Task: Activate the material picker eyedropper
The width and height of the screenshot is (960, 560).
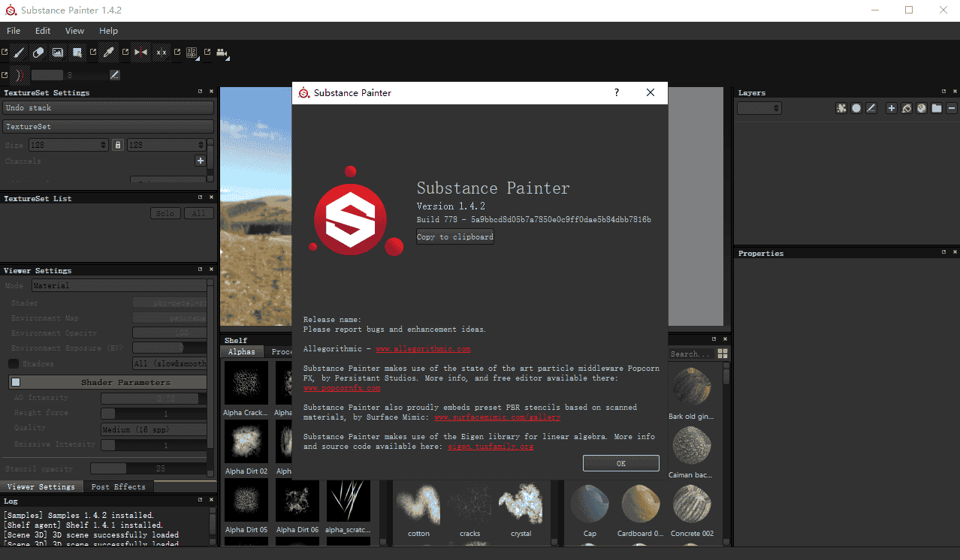Action: click(x=108, y=53)
